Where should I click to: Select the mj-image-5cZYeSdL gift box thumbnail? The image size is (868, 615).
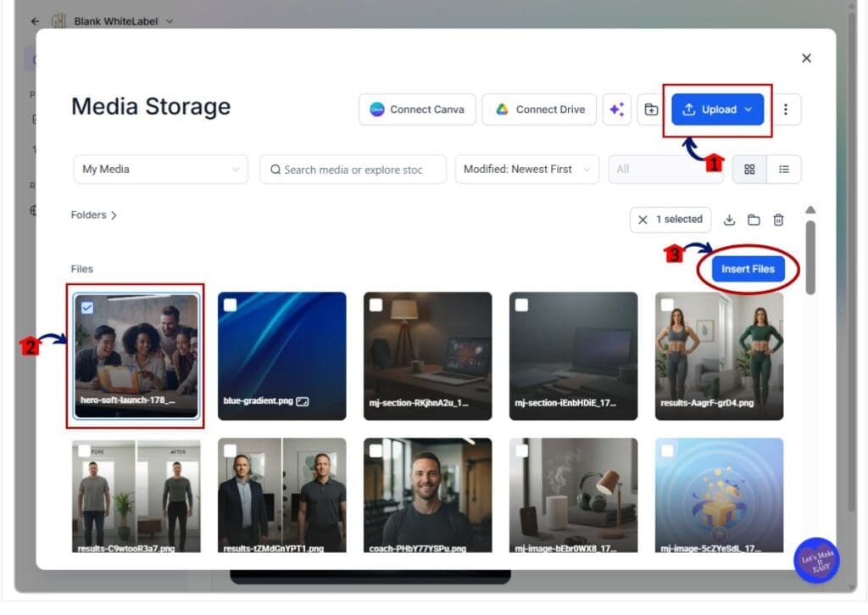click(x=719, y=495)
